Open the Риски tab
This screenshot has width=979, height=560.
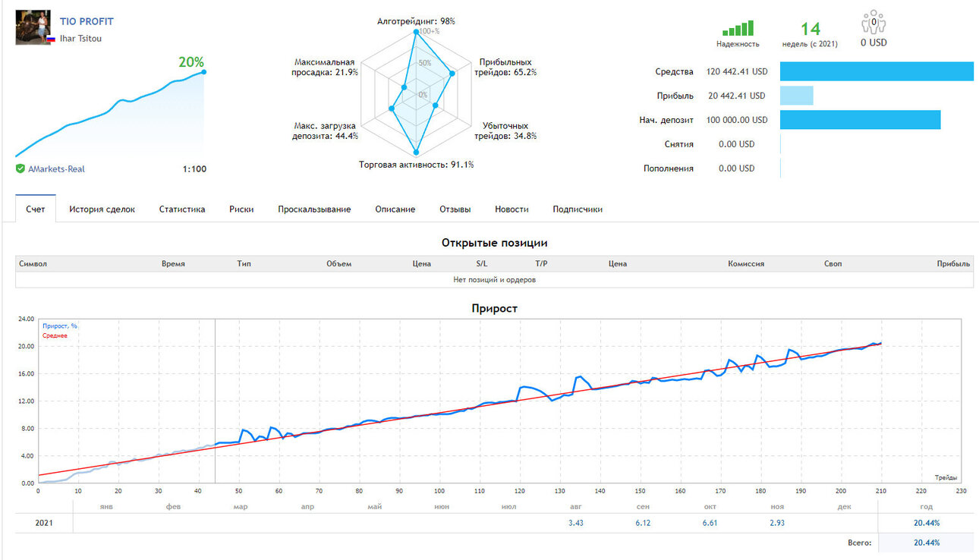coord(241,209)
